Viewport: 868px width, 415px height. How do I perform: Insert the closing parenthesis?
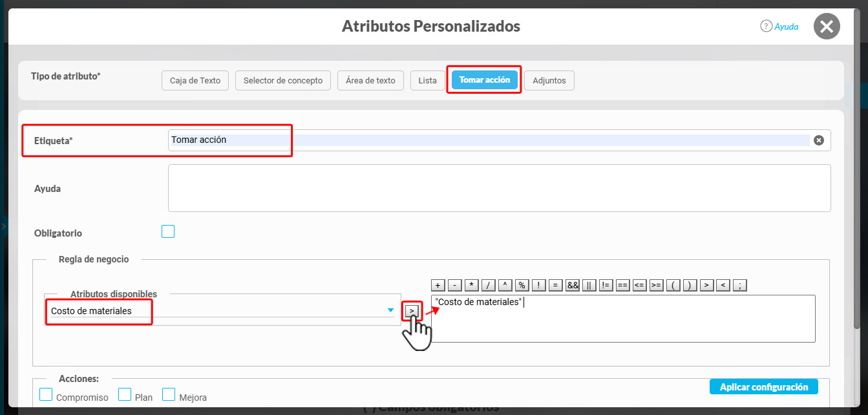point(690,285)
